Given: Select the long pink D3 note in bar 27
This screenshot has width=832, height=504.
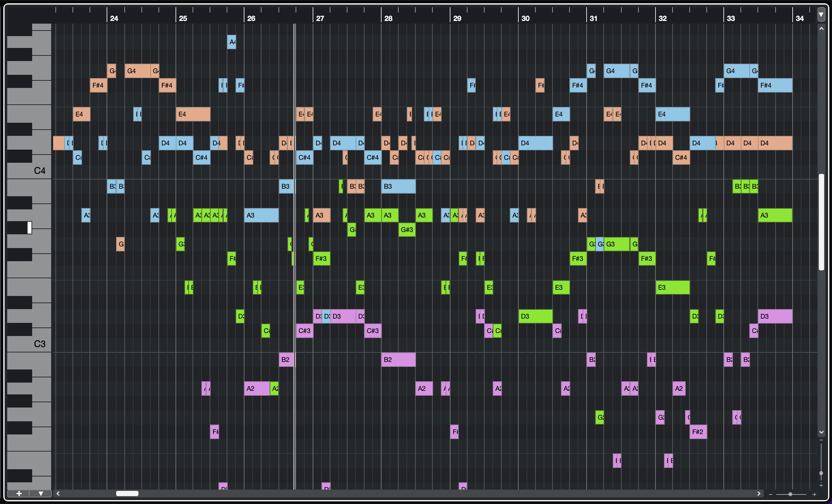Looking at the screenshot, I should point(343,317).
